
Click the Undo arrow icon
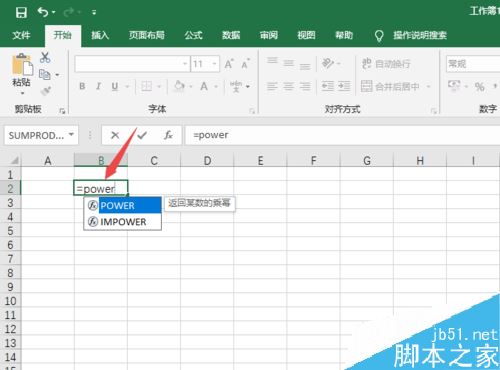coord(43,12)
